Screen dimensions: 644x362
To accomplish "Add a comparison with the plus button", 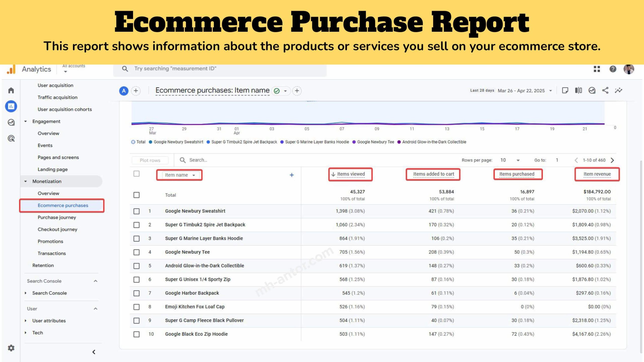I will [136, 91].
